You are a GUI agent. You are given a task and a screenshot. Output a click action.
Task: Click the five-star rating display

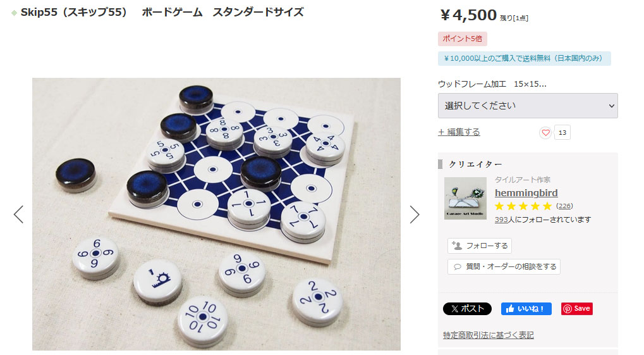(x=523, y=206)
